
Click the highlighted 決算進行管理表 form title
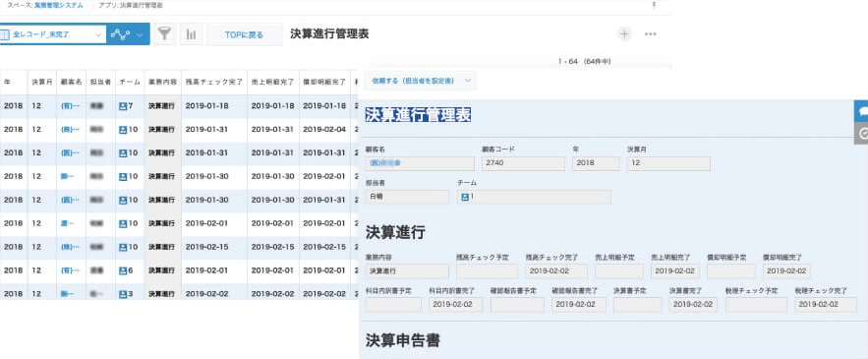click(x=418, y=115)
